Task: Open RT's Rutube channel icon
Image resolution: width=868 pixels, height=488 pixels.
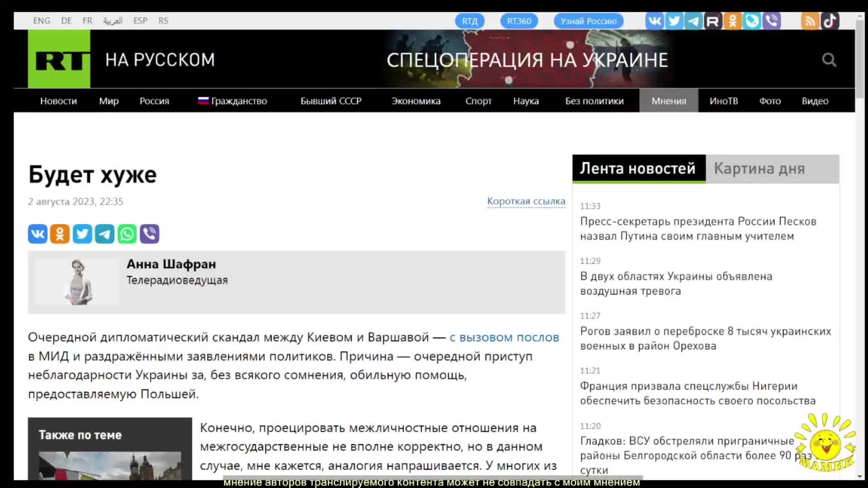Action: point(712,20)
